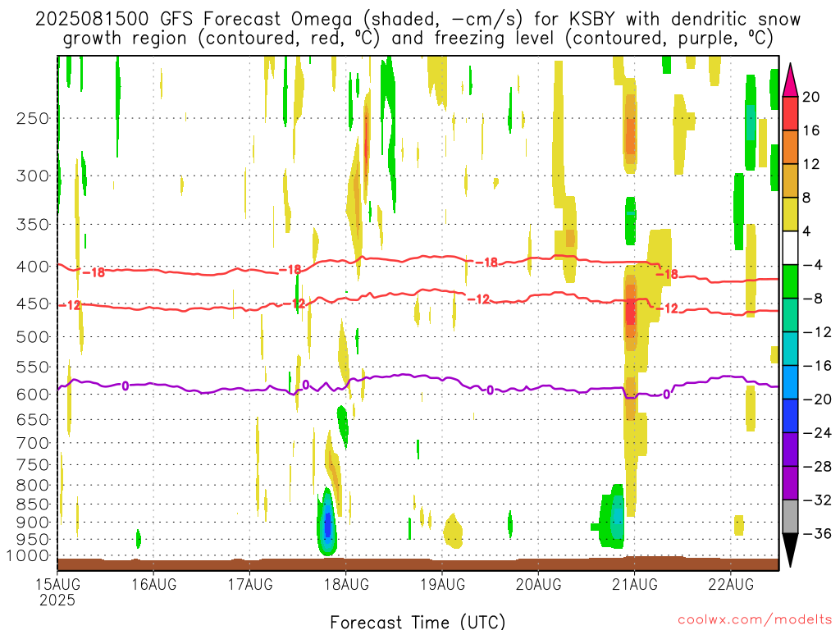
Task: Click the red -12 contour label between 19AUG and 20AUG
Action: pyautogui.click(x=479, y=299)
